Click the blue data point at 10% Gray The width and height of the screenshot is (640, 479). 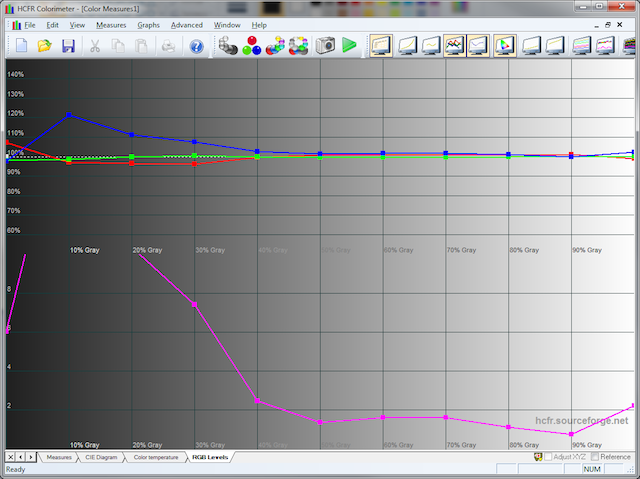[x=69, y=115]
